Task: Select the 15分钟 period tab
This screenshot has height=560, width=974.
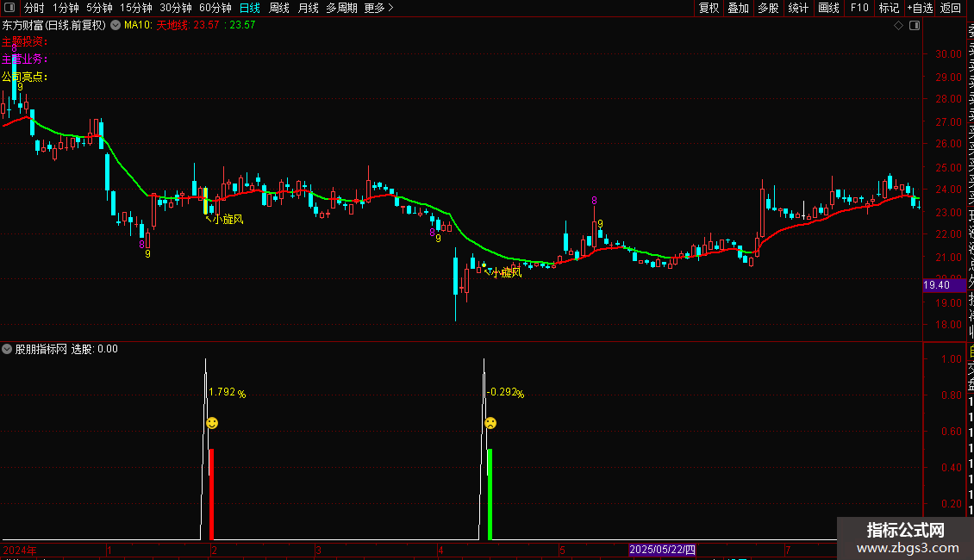Action: tap(136, 8)
